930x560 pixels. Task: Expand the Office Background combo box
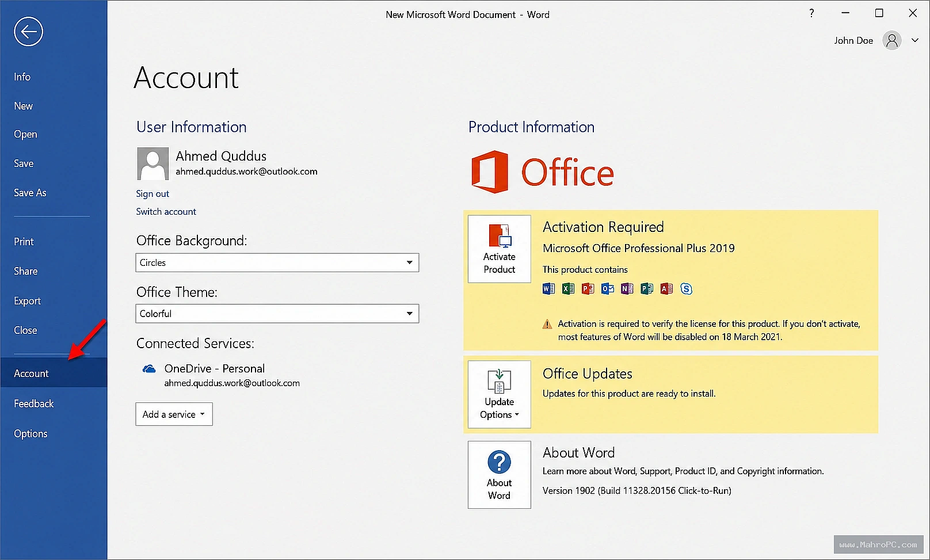click(277, 262)
